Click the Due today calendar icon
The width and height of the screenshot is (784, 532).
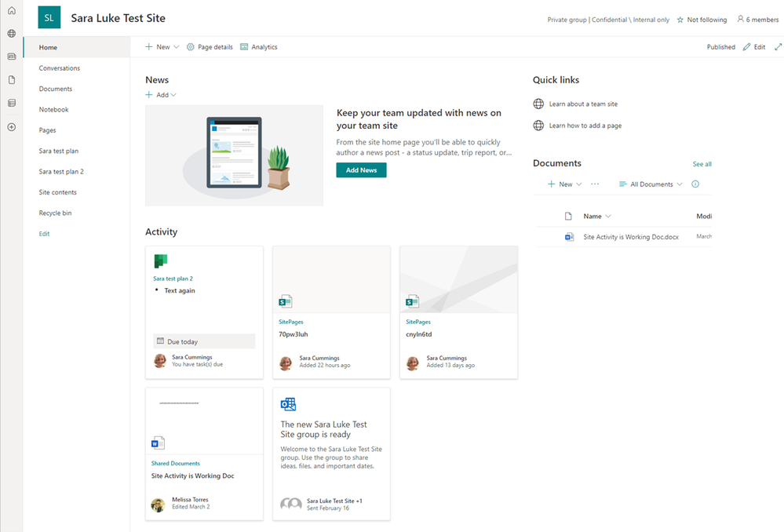(x=161, y=341)
